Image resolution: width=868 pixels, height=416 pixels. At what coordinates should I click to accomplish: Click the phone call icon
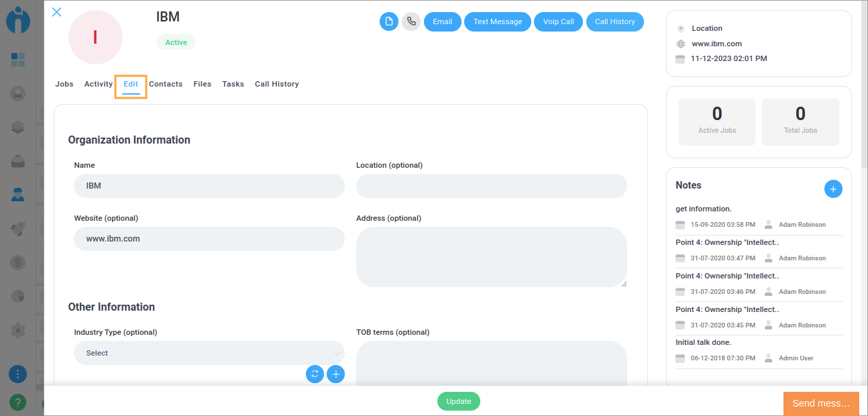(411, 21)
